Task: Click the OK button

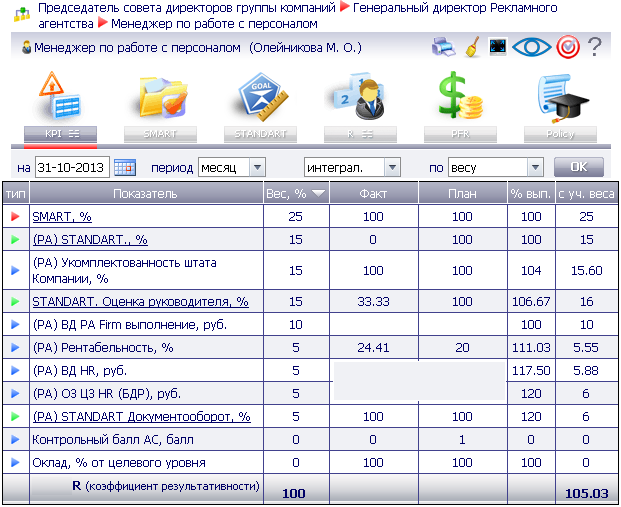Action: click(x=579, y=167)
